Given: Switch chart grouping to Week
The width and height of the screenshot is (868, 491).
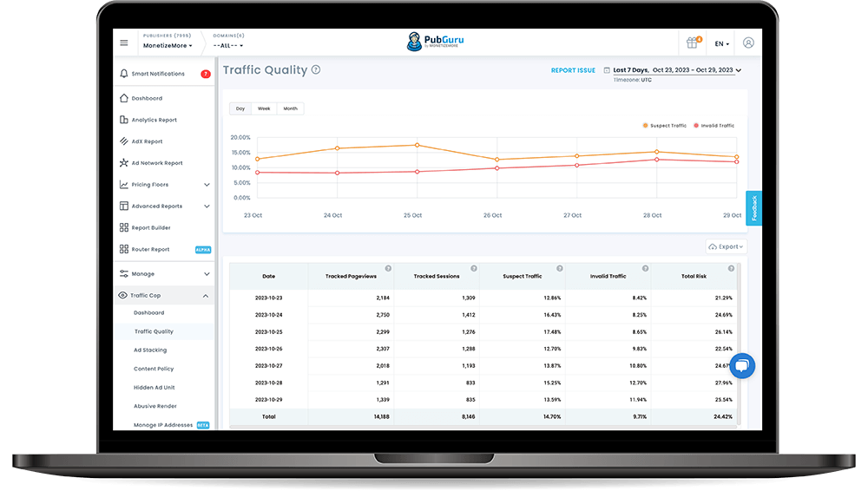Looking at the screenshot, I should coord(264,108).
